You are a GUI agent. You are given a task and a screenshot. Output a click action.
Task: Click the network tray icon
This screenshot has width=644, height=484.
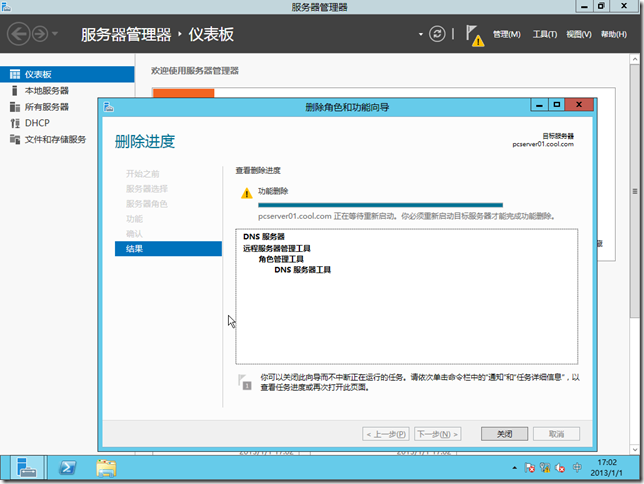[545, 468]
